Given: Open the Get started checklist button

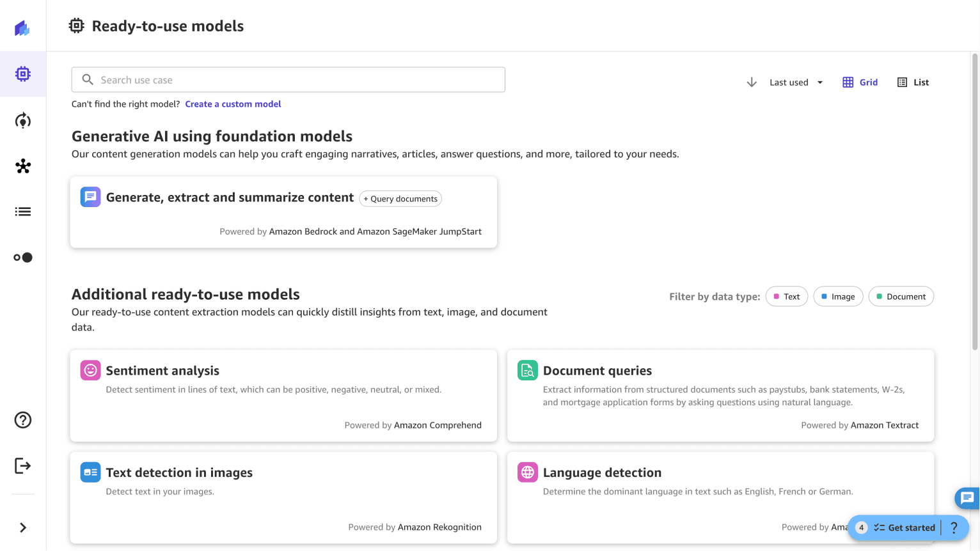Looking at the screenshot, I should coord(905,528).
